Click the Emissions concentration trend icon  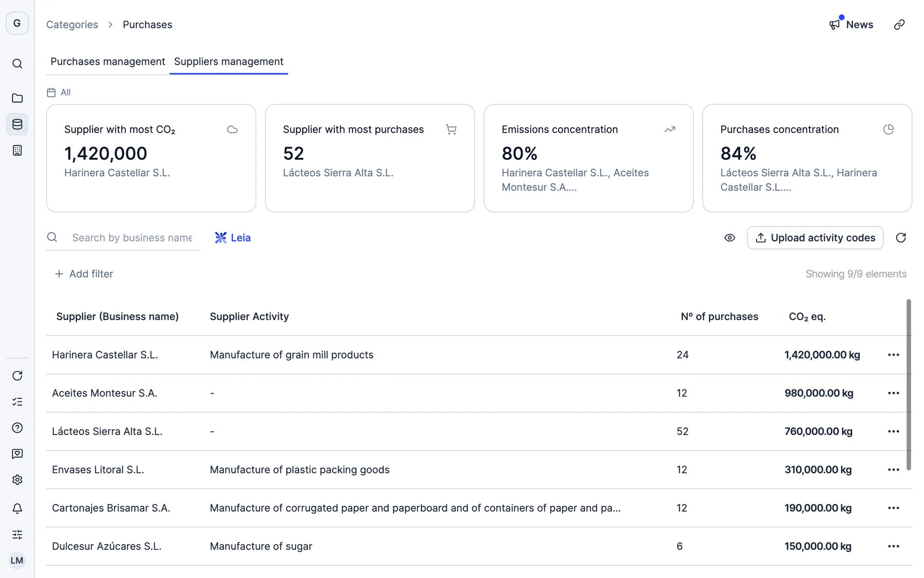pos(669,129)
